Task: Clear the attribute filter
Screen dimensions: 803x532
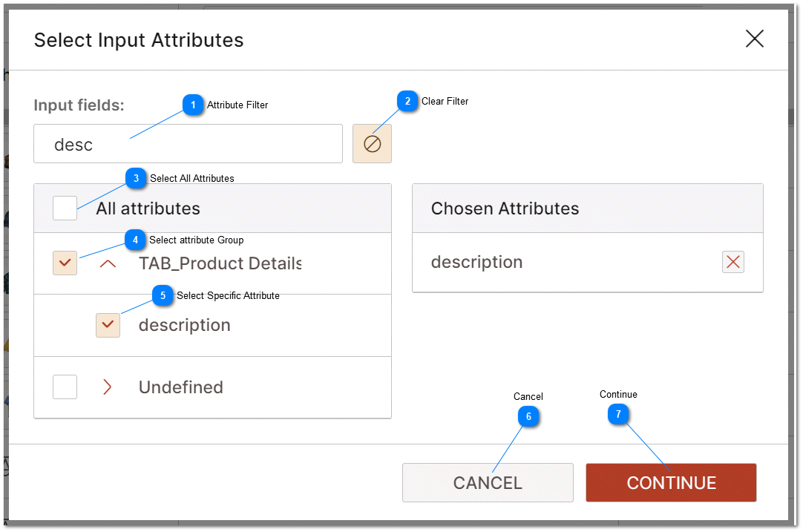Action: point(372,143)
